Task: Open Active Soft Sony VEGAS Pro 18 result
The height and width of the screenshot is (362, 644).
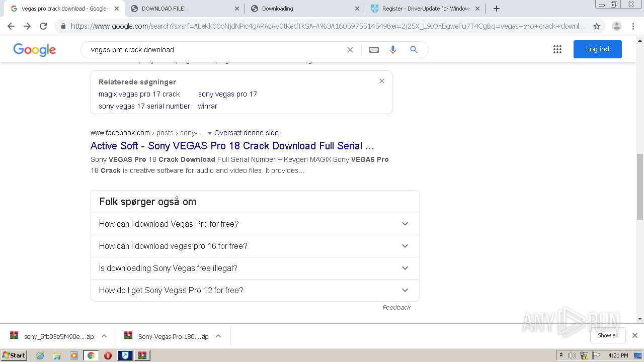Action: 232,146
